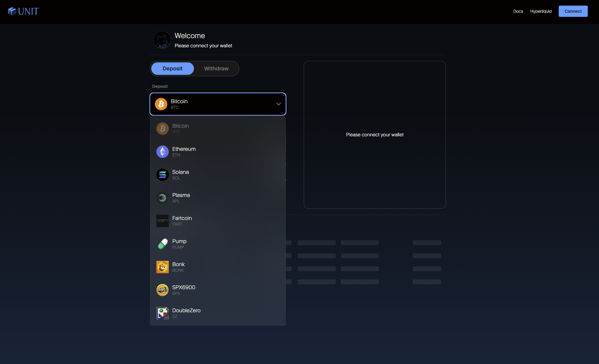
Task: Click the cat profile avatar
Action: click(x=162, y=40)
